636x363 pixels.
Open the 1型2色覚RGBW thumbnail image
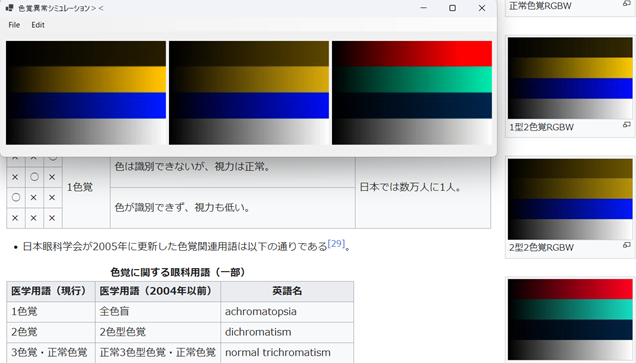(570, 78)
